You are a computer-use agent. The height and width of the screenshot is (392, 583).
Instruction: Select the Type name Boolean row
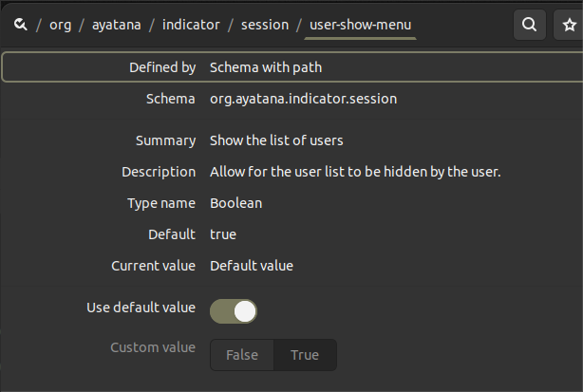pyautogui.click(x=235, y=203)
